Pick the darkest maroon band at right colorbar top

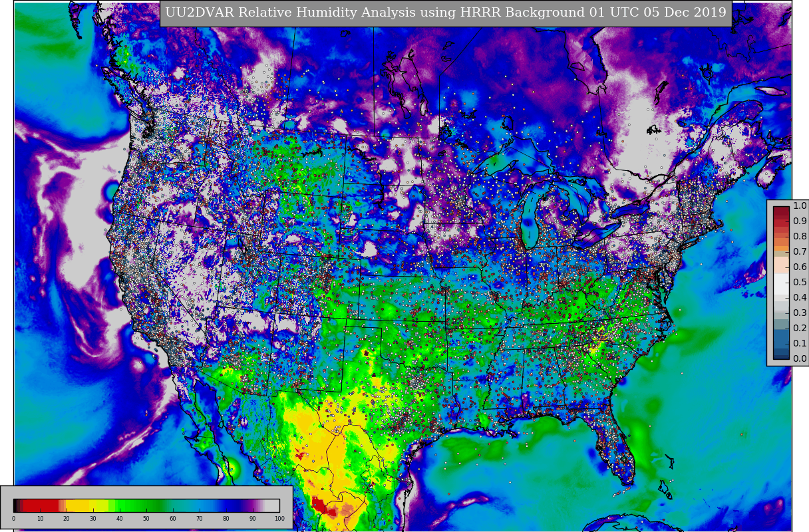click(781, 211)
